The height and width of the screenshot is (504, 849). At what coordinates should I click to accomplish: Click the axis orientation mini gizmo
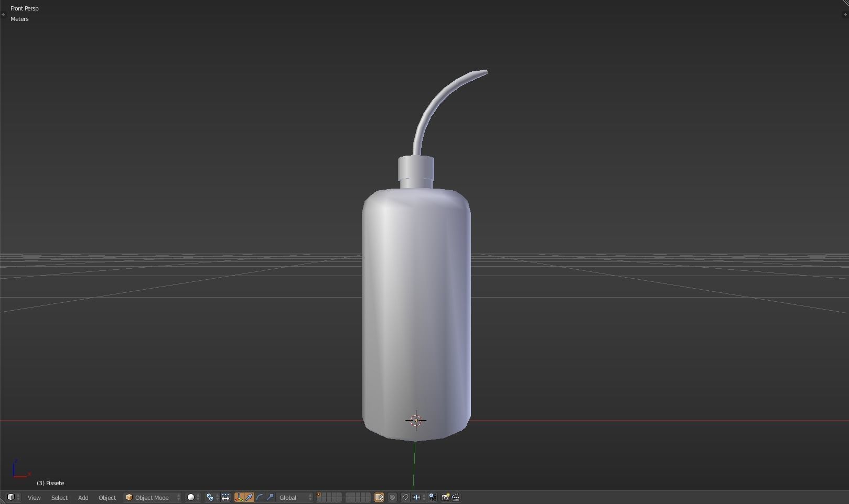coord(21,468)
